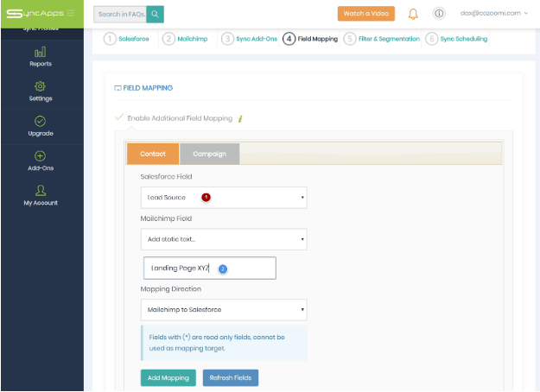This screenshot has height=392, width=540.
Task: Click the static text field containing Landing Page XYZ
Action: coord(210,269)
